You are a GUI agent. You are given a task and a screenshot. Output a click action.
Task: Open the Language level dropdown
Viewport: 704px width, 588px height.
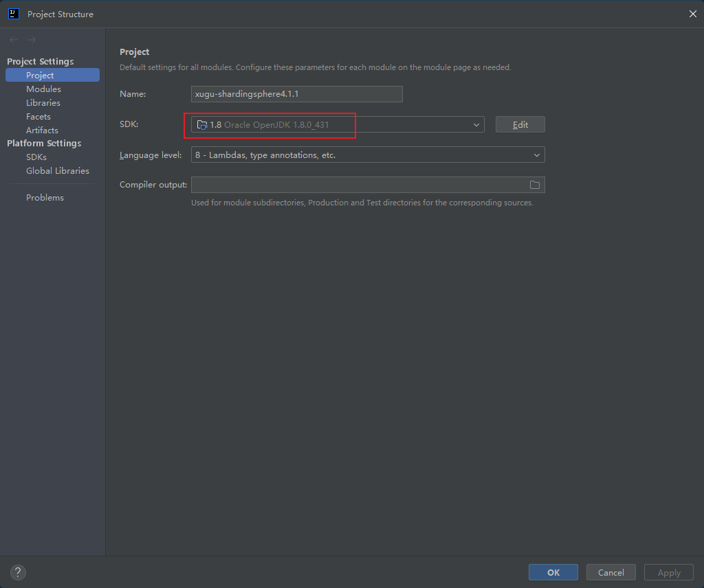[536, 155]
